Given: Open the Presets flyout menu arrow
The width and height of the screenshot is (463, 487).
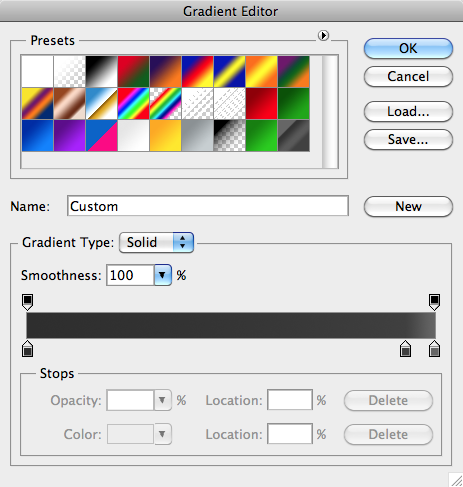Looking at the screenshot, I should pos(323,35).
